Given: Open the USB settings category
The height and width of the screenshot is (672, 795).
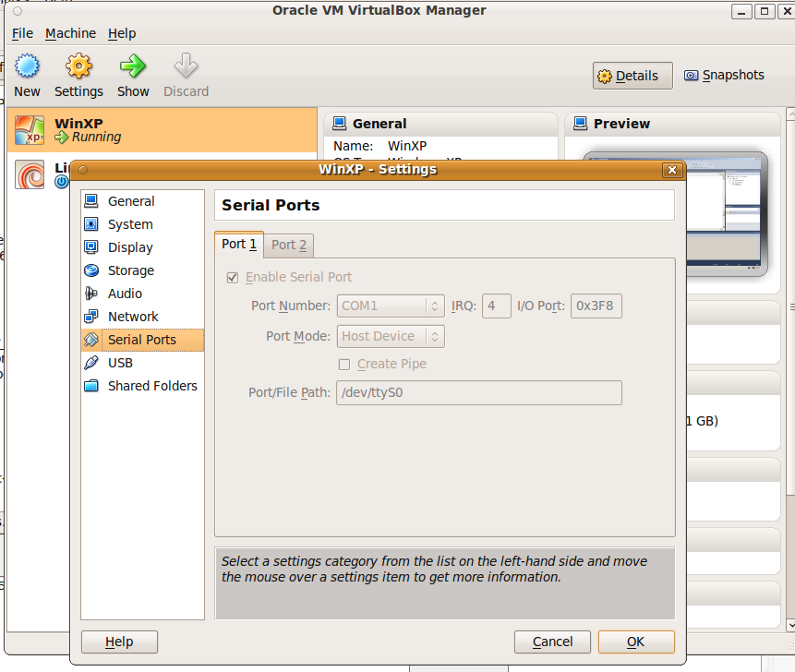Looking at the screenshot, I should [142, 363].
